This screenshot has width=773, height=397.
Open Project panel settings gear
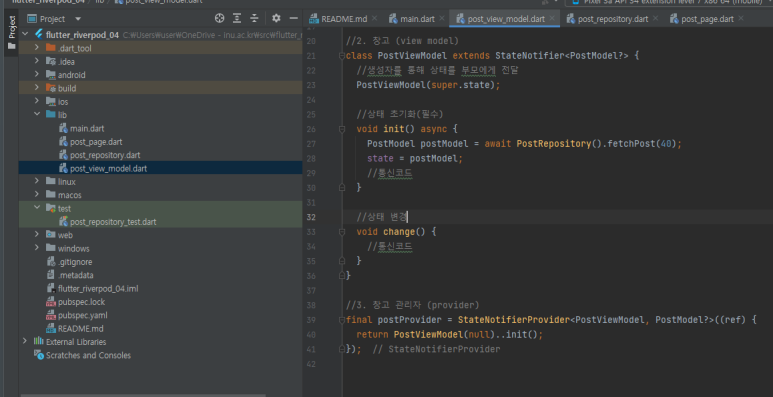pos(276,19)
